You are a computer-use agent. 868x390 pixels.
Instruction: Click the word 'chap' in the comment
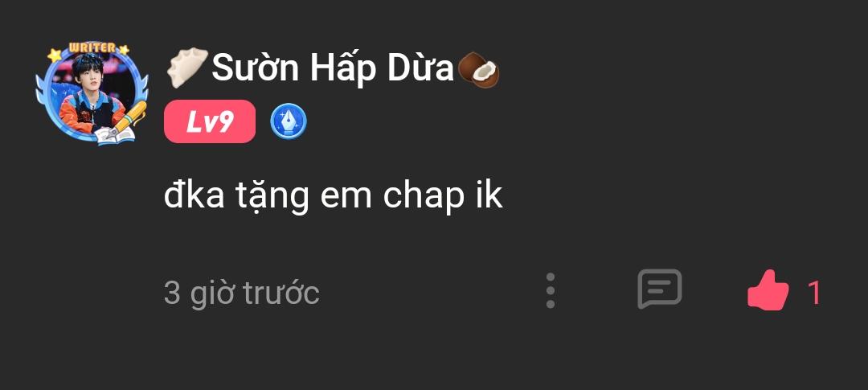coord(421,195)
